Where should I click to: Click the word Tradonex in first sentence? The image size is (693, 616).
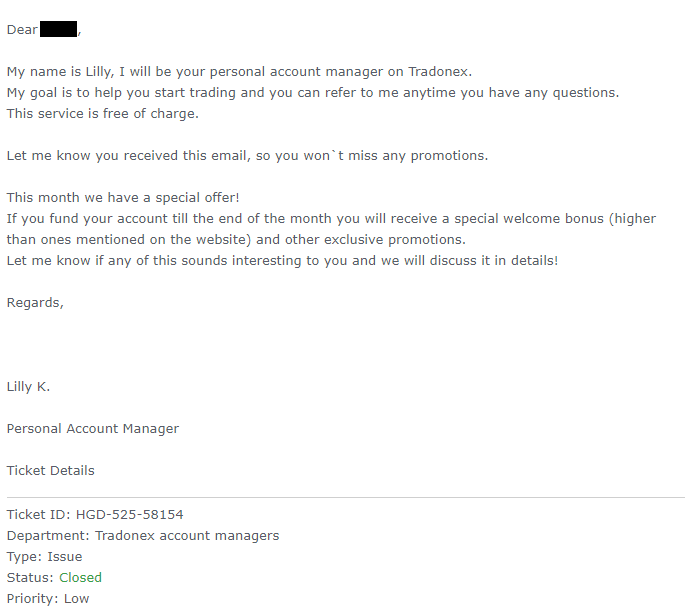click(438, 72)
